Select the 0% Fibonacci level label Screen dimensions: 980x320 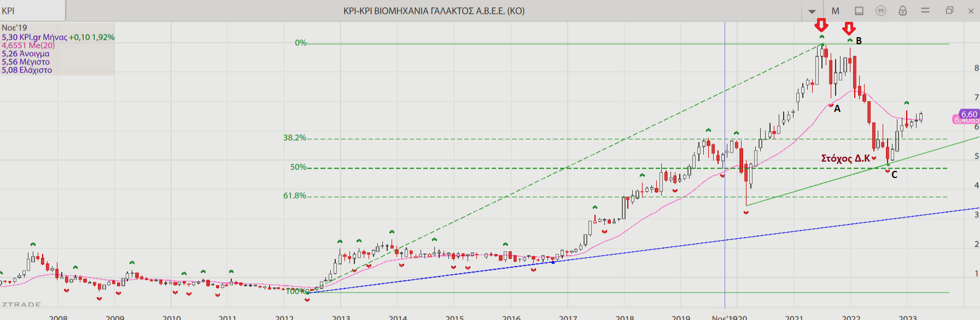click(301, 43)
